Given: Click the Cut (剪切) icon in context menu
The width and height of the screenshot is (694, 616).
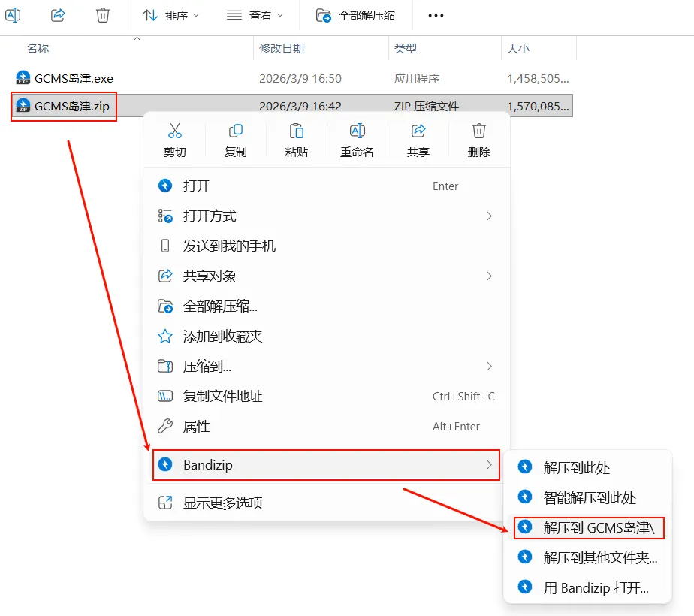Looking at the screenshot, I should (174, 131).
